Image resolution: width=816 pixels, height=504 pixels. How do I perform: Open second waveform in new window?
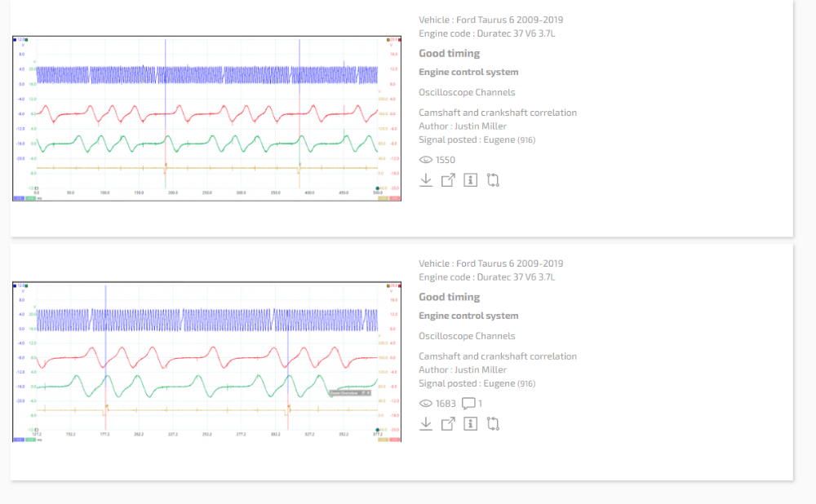(x=448, y=424)
